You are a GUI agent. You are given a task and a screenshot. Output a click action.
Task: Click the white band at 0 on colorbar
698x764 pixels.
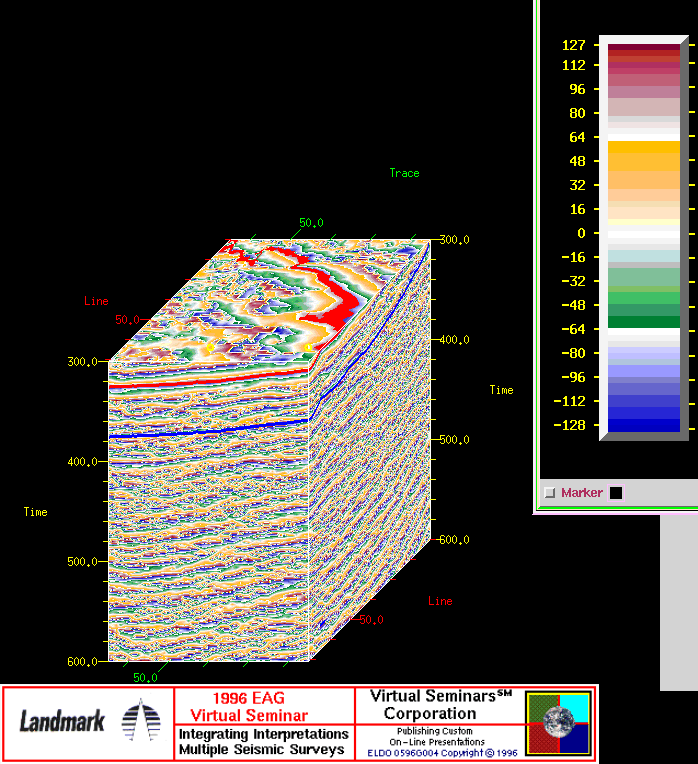tap(643, 233)
